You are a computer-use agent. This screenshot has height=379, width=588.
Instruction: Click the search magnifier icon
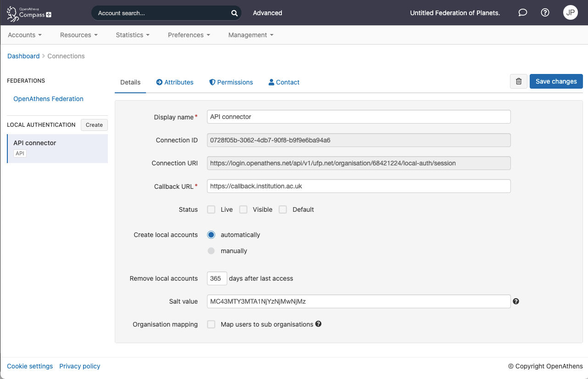point(234,13)
